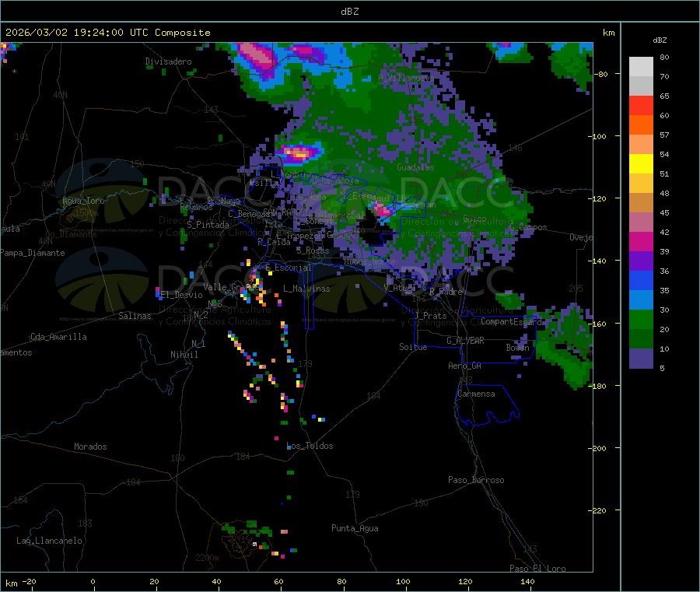Click the red 60-65 dBZ legend swatch
Viewport: 700px width, 592px height.
click(x=641, y=105)
